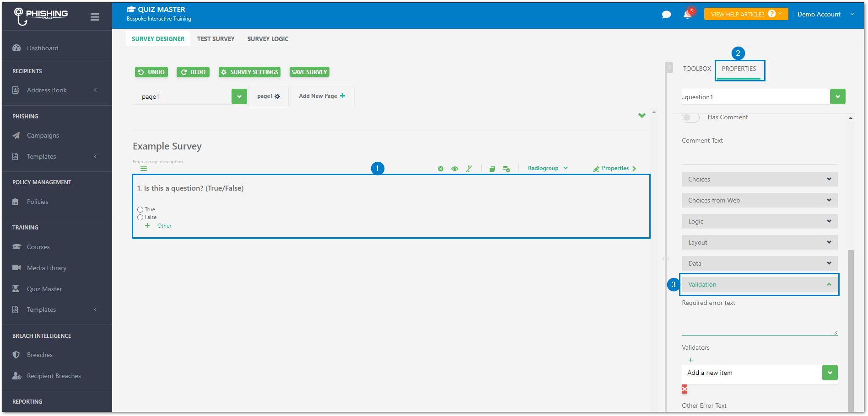868x416 pixels.
Task: Collapse the Validation section
Action: [x=760, y=284]
